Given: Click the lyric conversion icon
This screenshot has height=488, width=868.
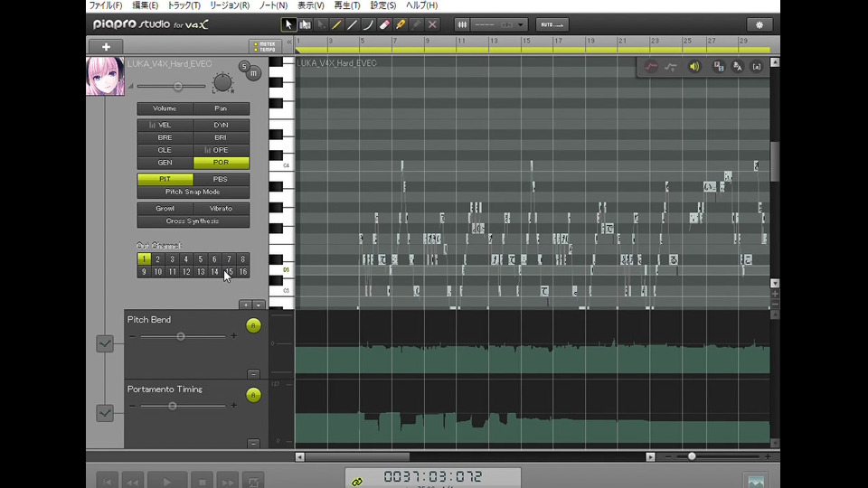Looking at the screenshot, I should point(738,67).
